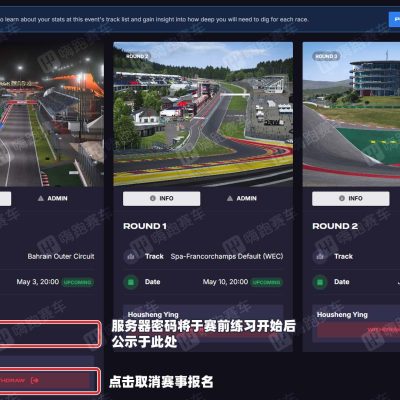Click the Round 1 Track icon
Screen dimensions: 400x400
(131, 256)
